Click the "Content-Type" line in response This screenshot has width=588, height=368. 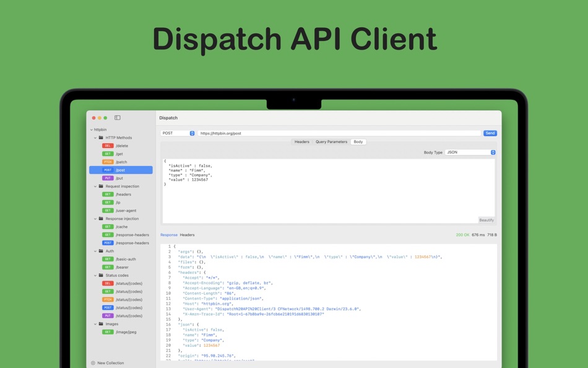point(223,299)
